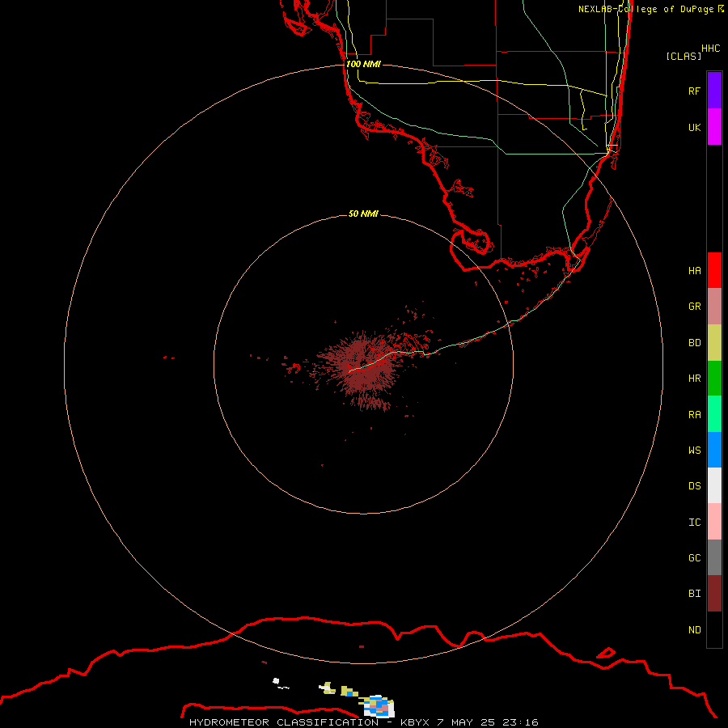Click the 'BD' legend label
This screenshot has width=728, height=728.
pyautogui.click(x=695, y=343)
